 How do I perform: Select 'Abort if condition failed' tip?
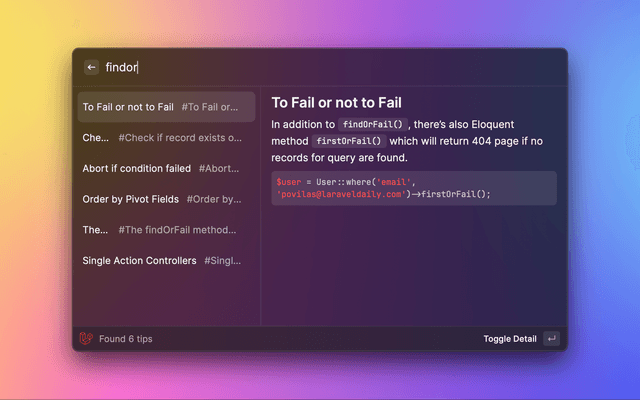[x=167, y=168]
